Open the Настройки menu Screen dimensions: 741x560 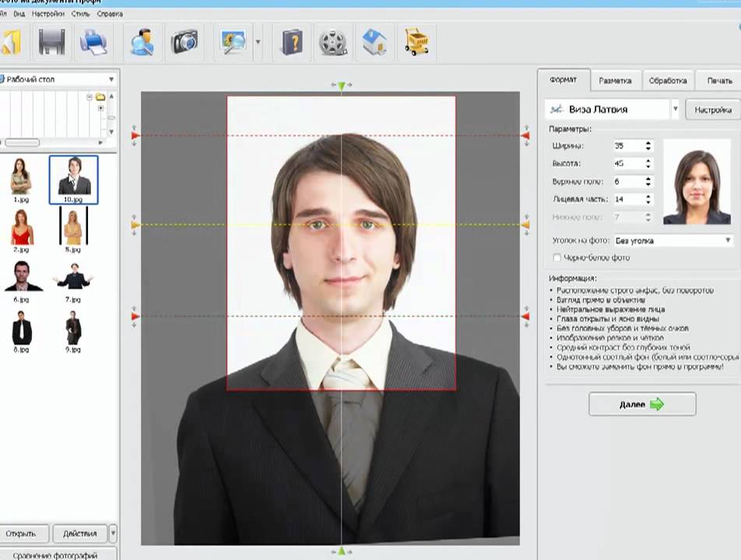[x=48, y=14]
